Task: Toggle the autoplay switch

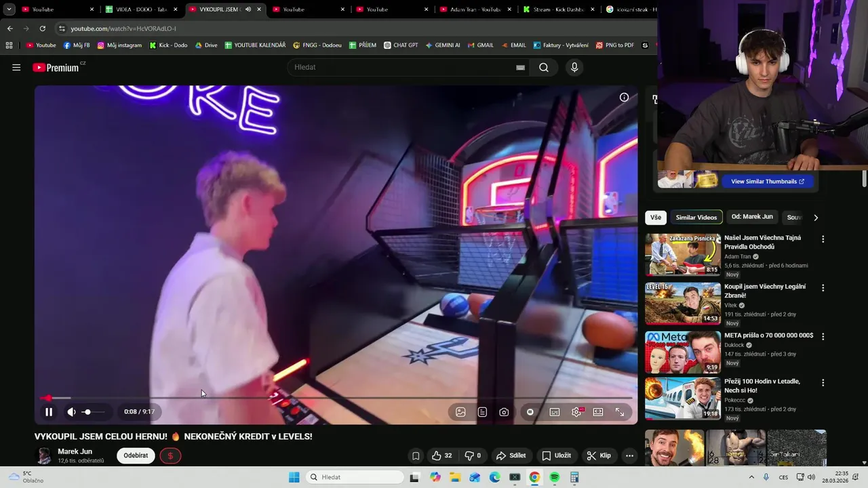Action: click(x=530, y=411)
